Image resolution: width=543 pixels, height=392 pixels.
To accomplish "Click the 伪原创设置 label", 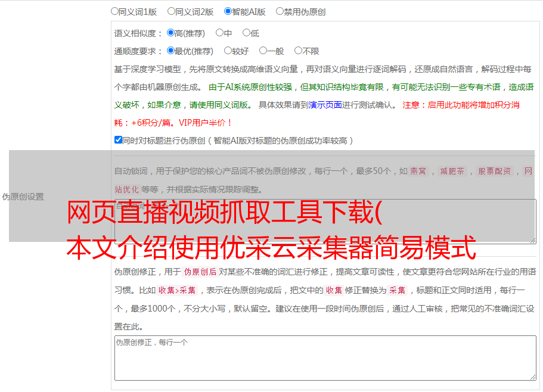I will tap(23, 197).
